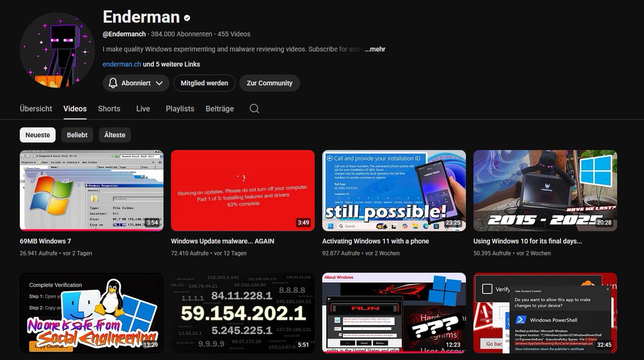This screenshot has width=644, height=360.
Task: Open the Windows PowerShell UAC thumbnail
Action: (x=545, y=313)
